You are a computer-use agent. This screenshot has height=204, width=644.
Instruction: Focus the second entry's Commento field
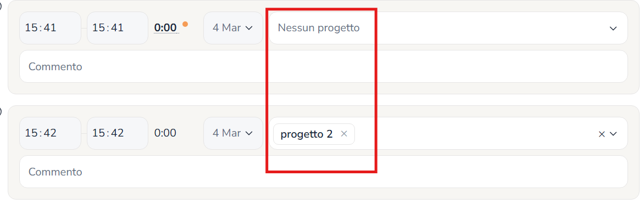(324, 172)
